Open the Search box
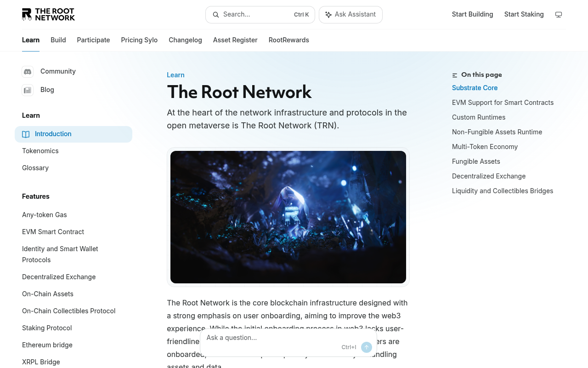The width and height of the screenshot is (588, 368). click(x=260, y=15)
